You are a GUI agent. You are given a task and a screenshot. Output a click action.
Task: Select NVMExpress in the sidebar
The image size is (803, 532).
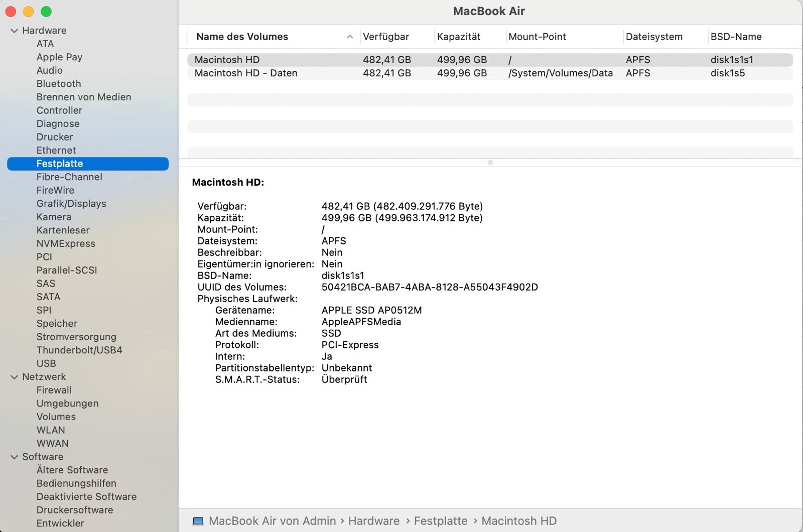coord(66,243)
